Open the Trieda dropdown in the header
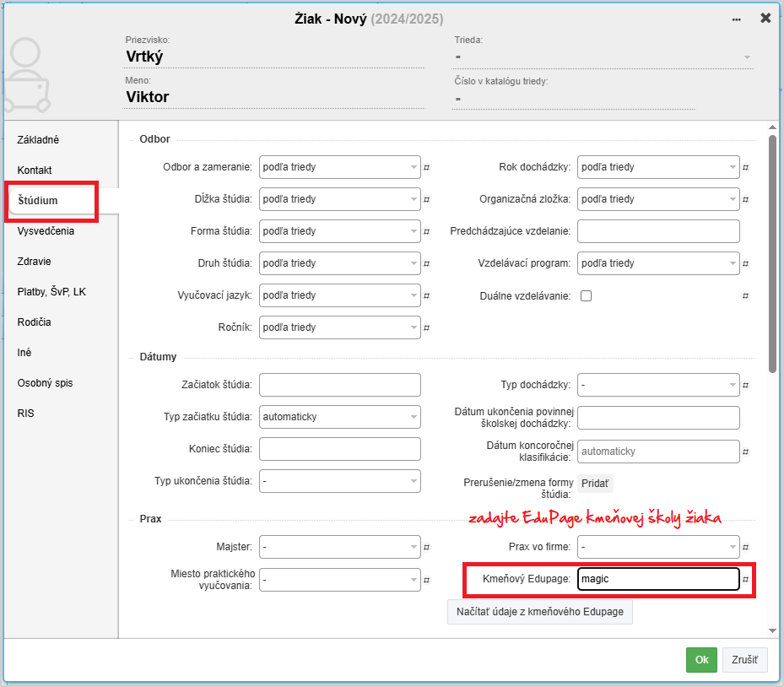The height and width of the screenshot is (687, 784). (603, 57)
